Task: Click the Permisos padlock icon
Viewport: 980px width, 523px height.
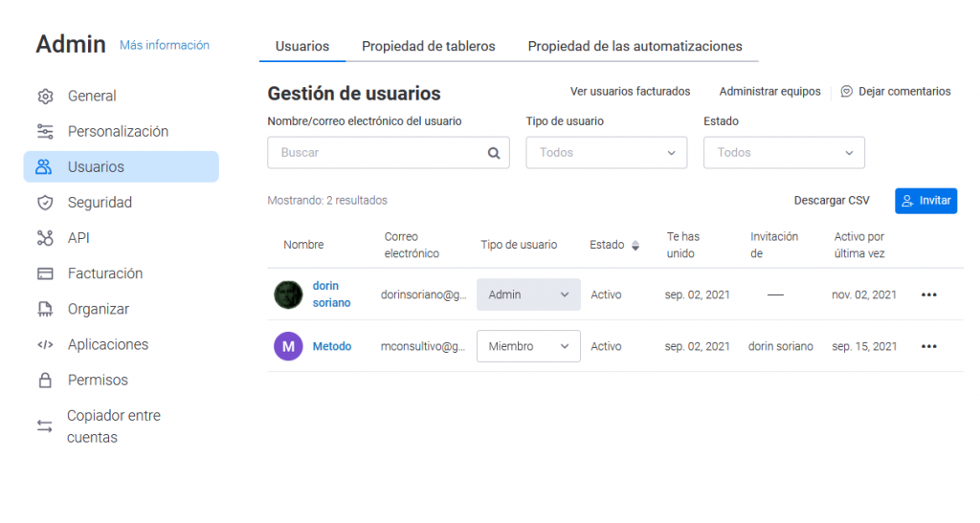Action: point(45,381)
